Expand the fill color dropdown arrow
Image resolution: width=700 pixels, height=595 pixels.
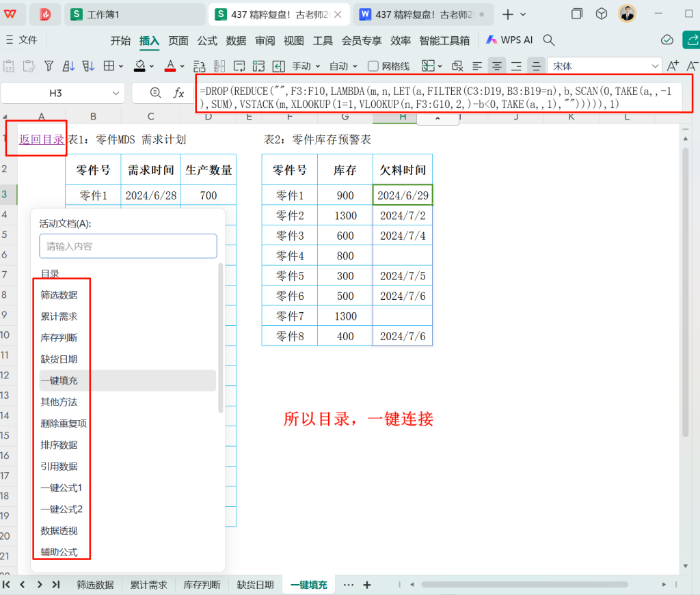coord(152,66)
